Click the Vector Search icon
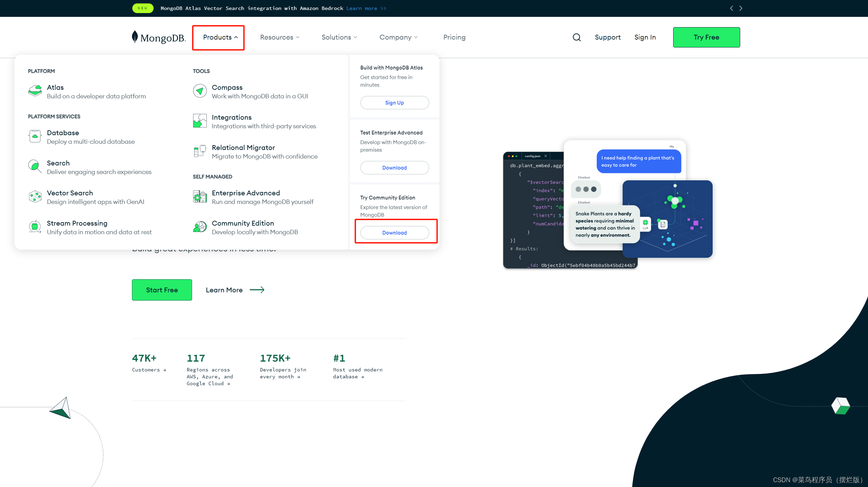The height and width of the screenshot is (487, 868). click(35, 197)
